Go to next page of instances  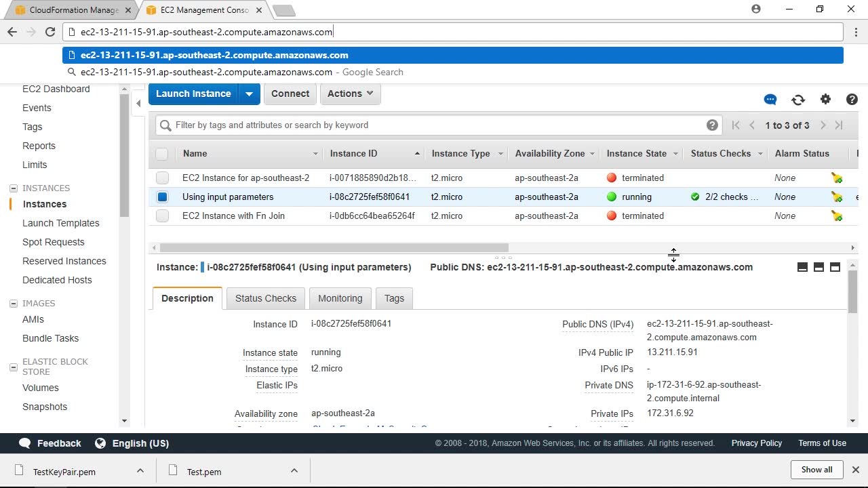[823, 125]
